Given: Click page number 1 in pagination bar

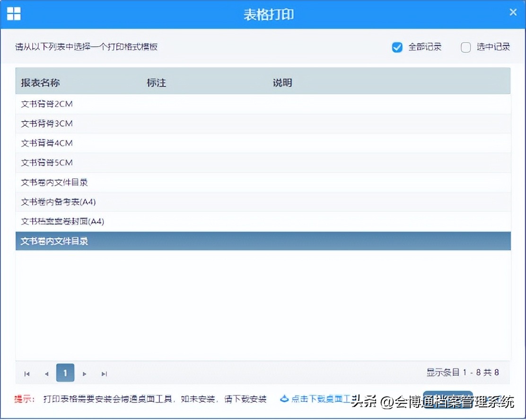Looking at the screenshot, I should tap(65, 373).
